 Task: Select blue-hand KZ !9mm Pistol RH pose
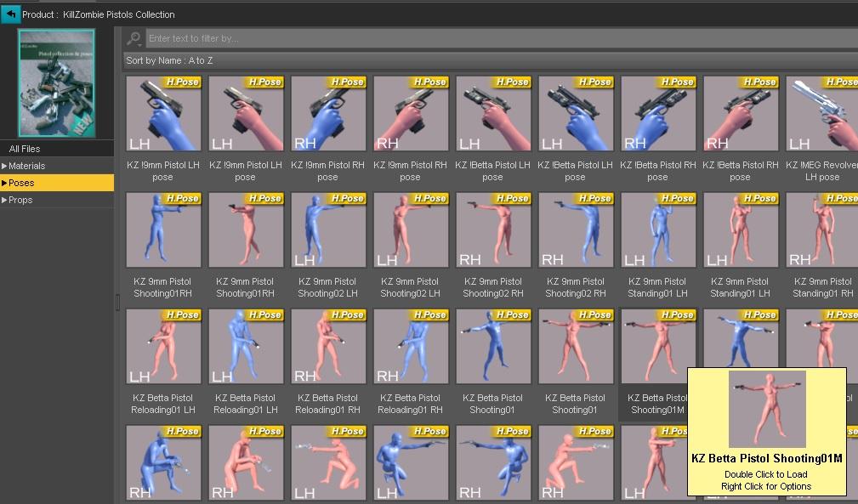328,113
